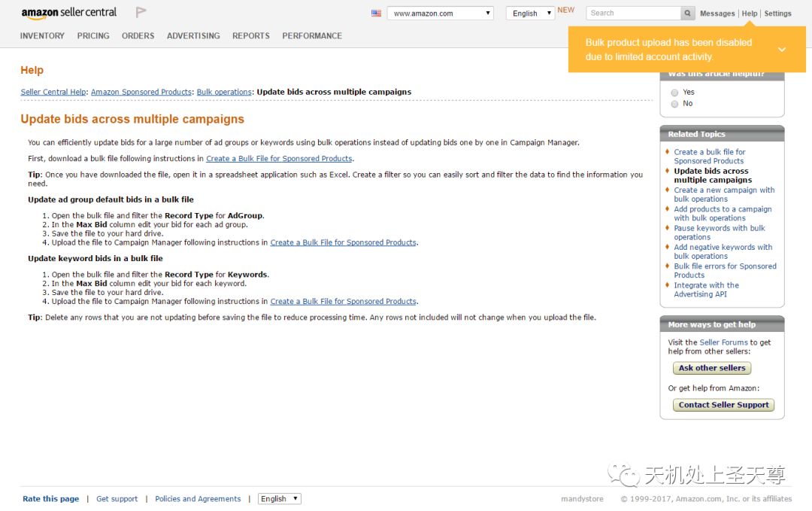
Task: Open the footer English language dropdown
Action: click(280, 498)
